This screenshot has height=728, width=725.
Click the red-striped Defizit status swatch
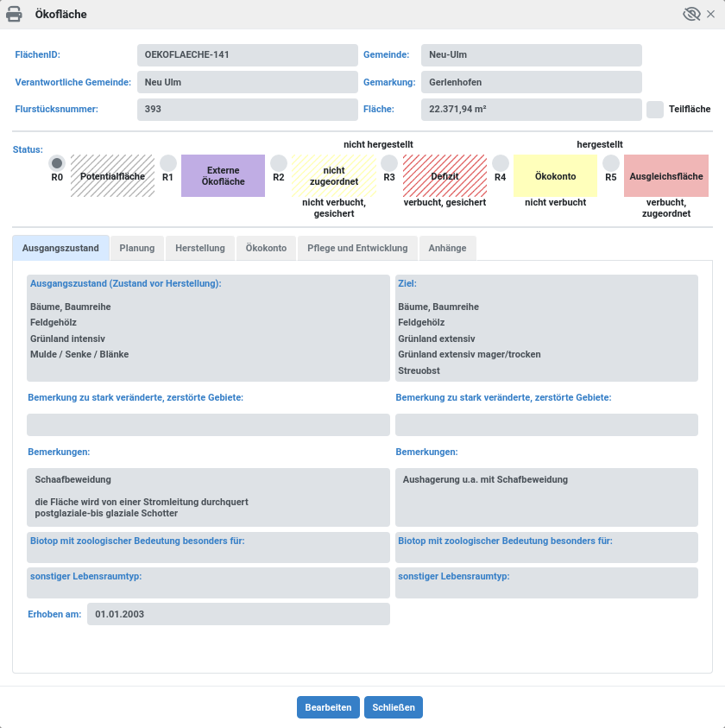(x=444, y=175)
